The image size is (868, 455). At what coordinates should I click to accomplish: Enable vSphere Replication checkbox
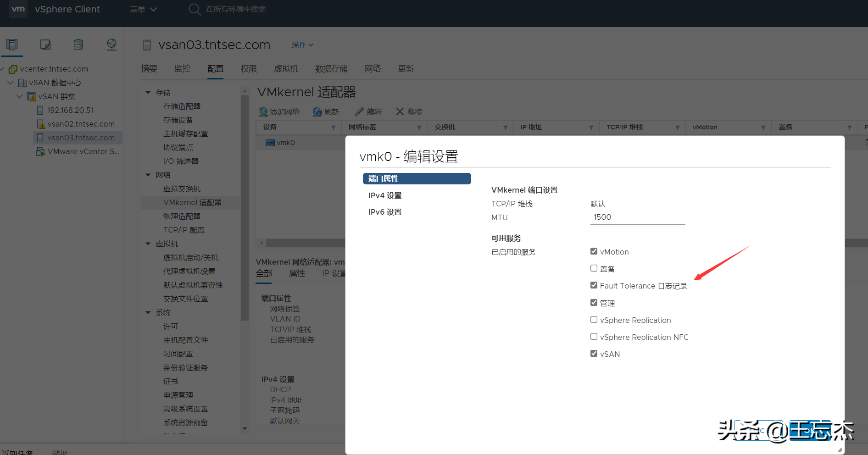[x=594, y=320]
